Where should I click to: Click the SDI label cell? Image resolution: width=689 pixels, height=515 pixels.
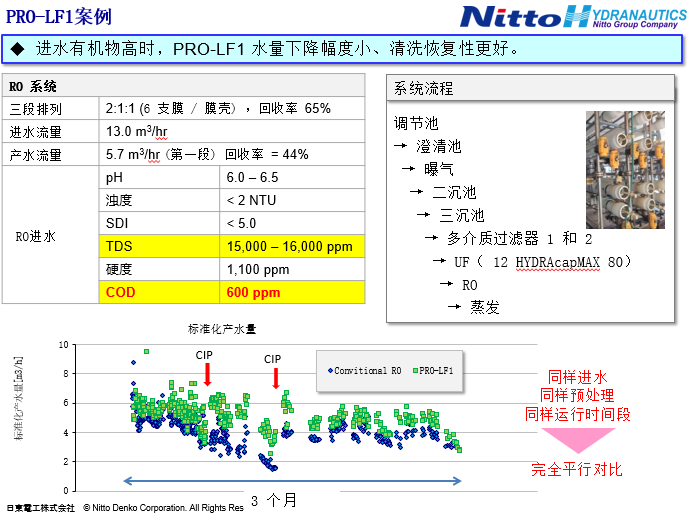(159, 223)
